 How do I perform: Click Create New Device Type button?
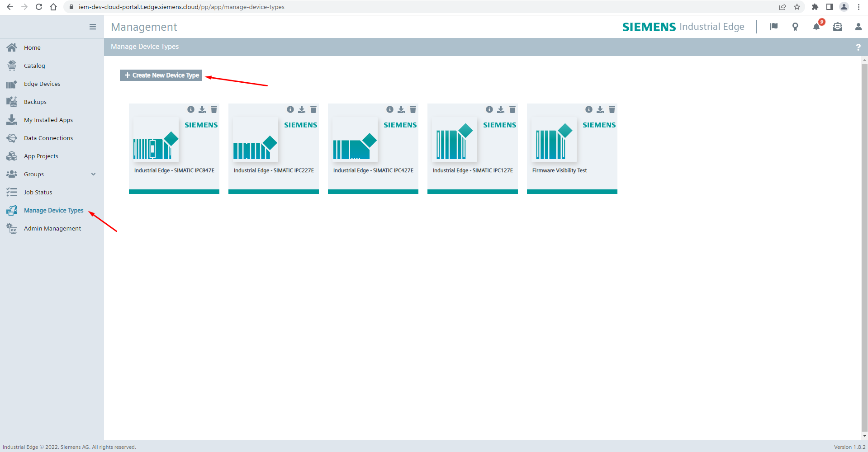(161, 75)
